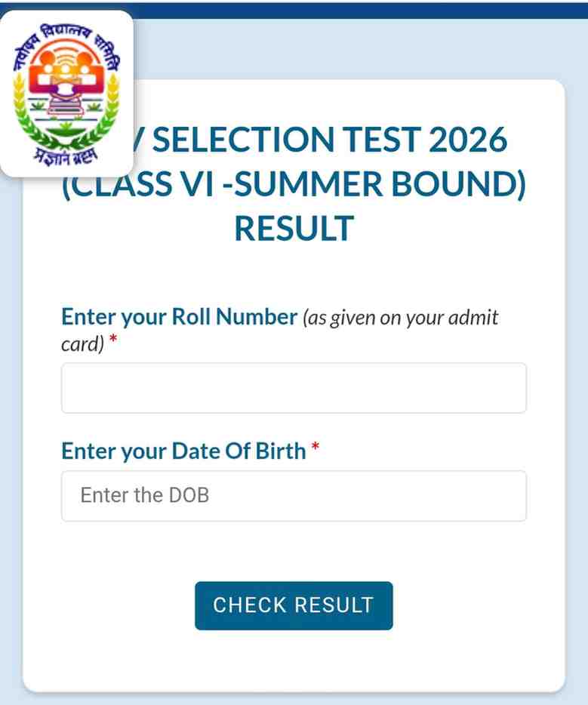Focus the Roll Number input field
Image resolution: width=588 pixels, height=705 pixels.
tap(294, 388)
